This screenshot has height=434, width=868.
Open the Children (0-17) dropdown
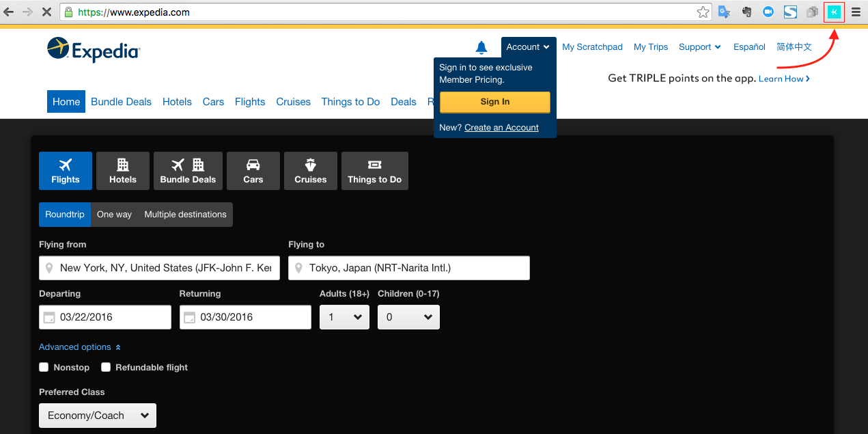point(408,317)
